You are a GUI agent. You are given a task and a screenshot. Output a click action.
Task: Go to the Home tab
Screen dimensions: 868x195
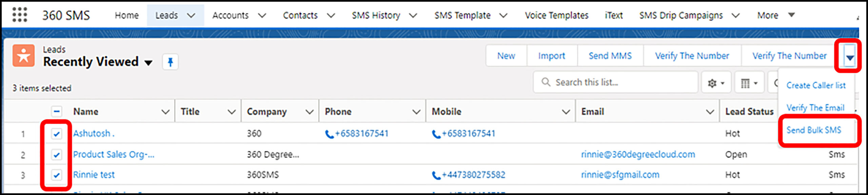126,15
